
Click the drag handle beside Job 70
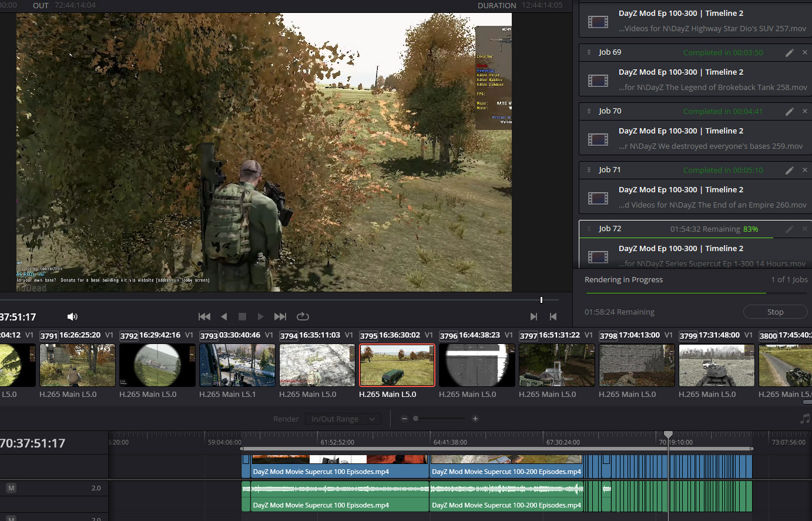(x=589, y=111)
